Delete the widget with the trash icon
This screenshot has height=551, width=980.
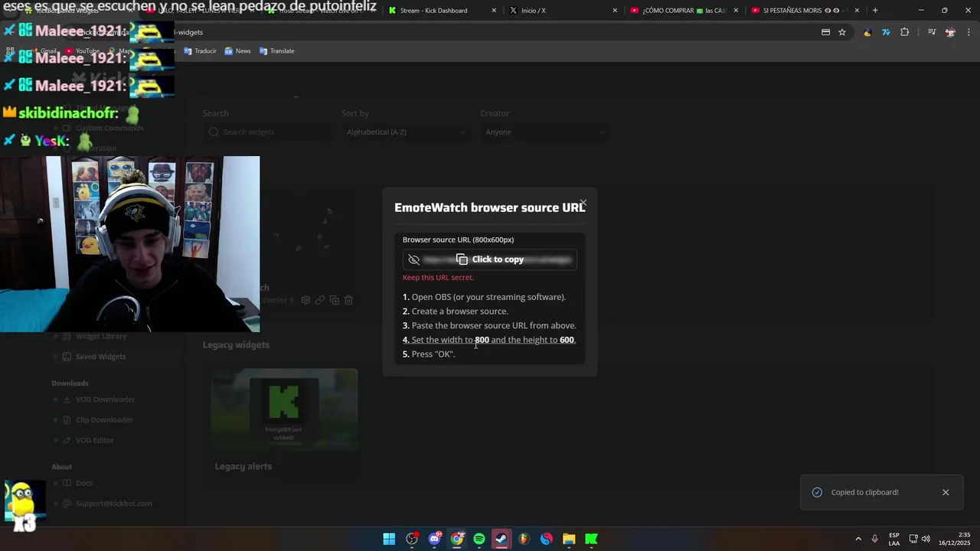coord(348,300)
